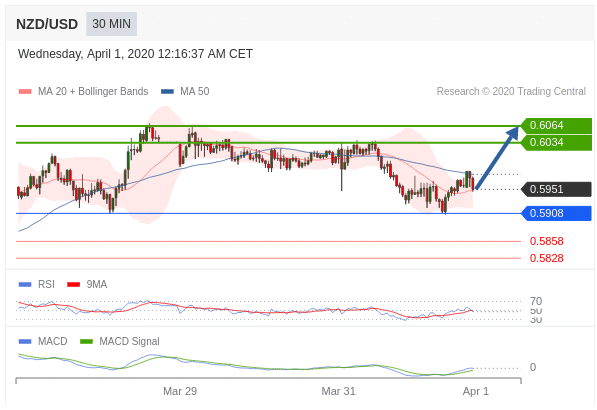Toggle the MACD legend entry
This screenshot has width=597, height=410.
pyautogui.click(x=43, y=341)
